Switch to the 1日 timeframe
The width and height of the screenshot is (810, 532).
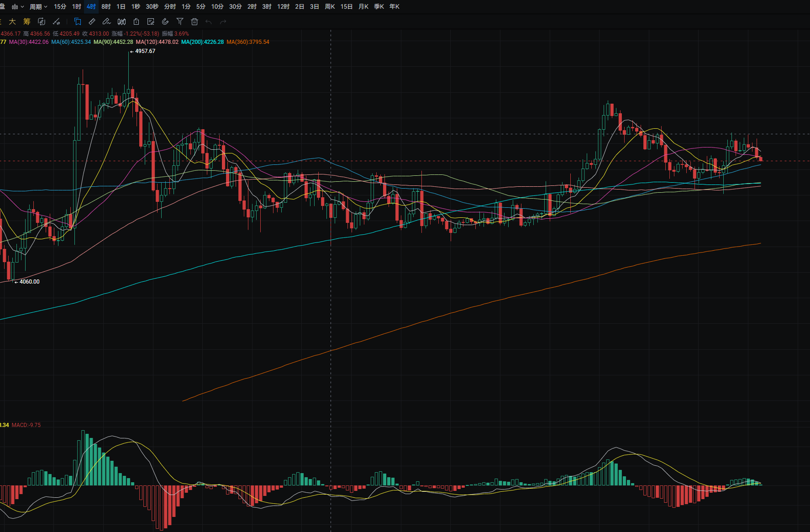[x=121, y=7]
